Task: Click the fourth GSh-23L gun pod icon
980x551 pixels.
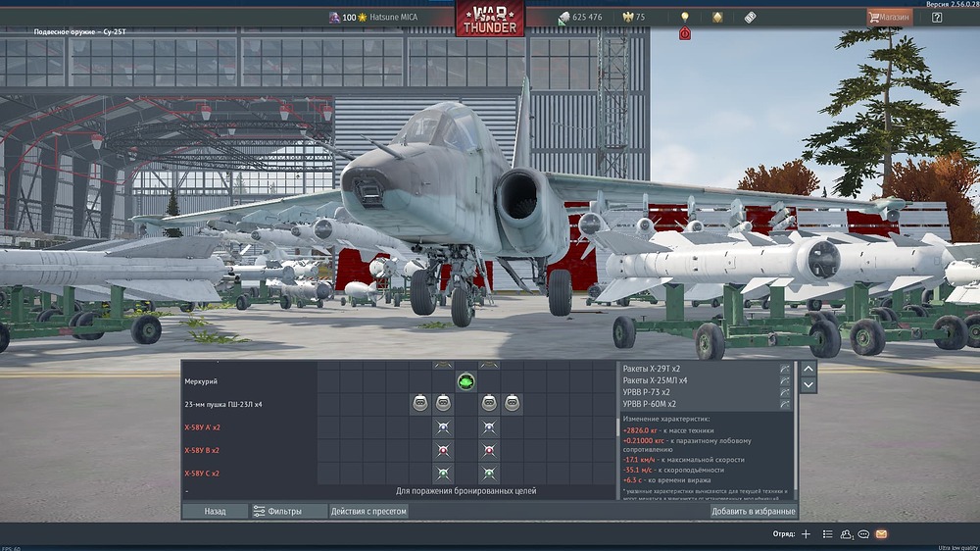Action: 512,403
